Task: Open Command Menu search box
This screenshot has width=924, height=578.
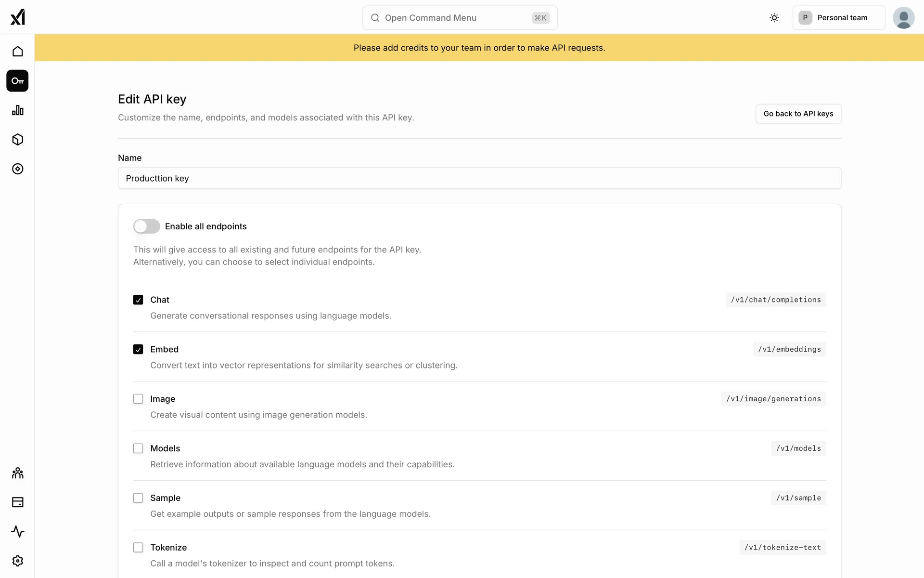Action: click(x=460, y=18)
